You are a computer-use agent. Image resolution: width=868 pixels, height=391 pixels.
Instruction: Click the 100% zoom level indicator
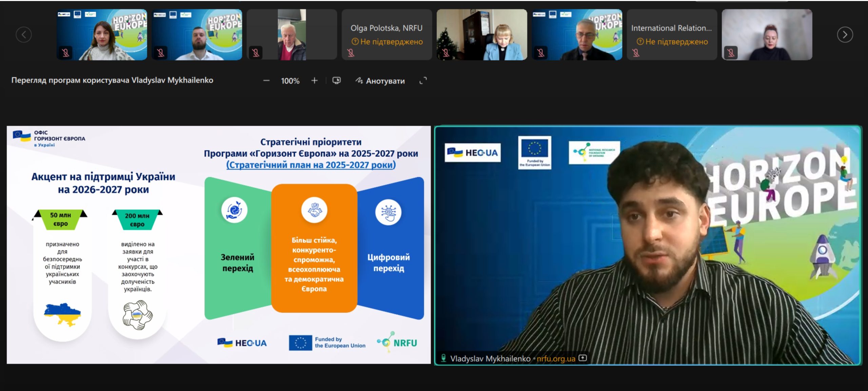(290, 81)
